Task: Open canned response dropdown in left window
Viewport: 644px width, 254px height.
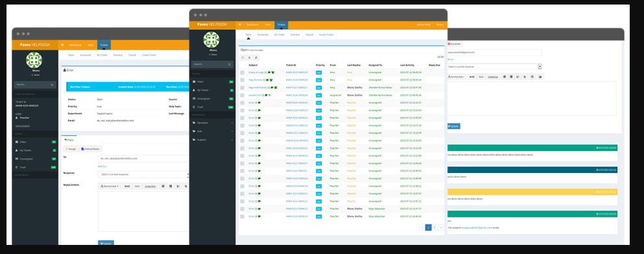Action: click(143, 174)
